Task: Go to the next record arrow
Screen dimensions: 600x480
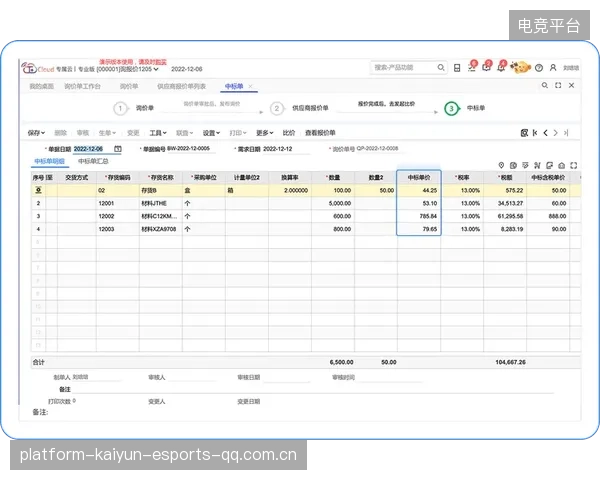Action: pos(556,133)
